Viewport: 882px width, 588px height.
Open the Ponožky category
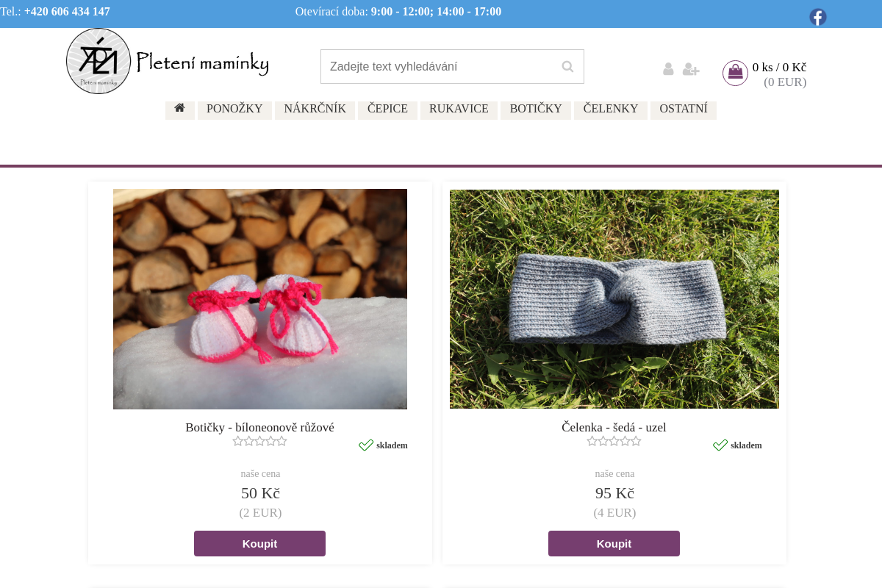click(x=234, y=109)
